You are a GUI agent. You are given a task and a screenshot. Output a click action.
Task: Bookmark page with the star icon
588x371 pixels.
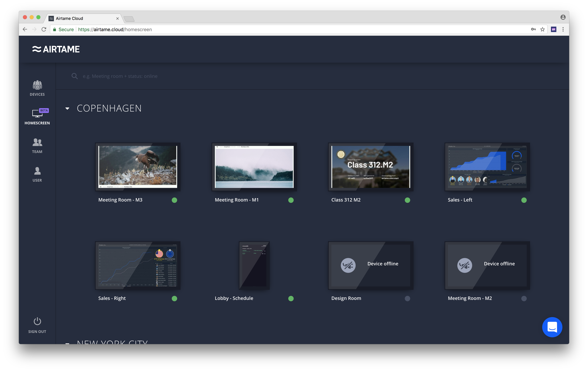coord(542,29)
